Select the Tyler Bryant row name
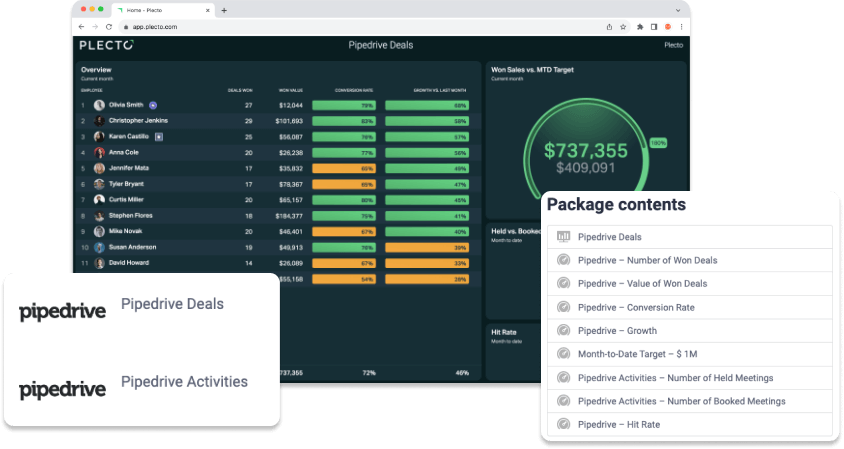This screenshot has width=844, height=449. (126, 184)
